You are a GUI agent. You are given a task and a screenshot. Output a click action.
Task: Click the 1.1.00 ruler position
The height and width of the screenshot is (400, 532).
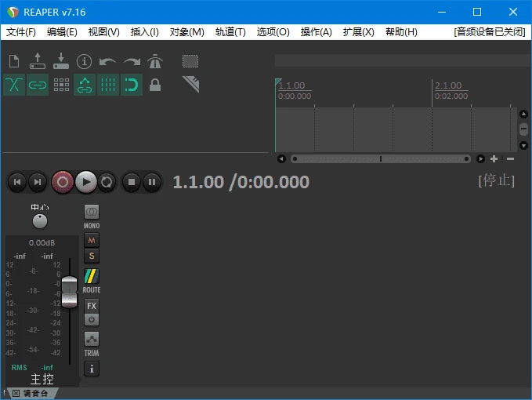point(291,85)
